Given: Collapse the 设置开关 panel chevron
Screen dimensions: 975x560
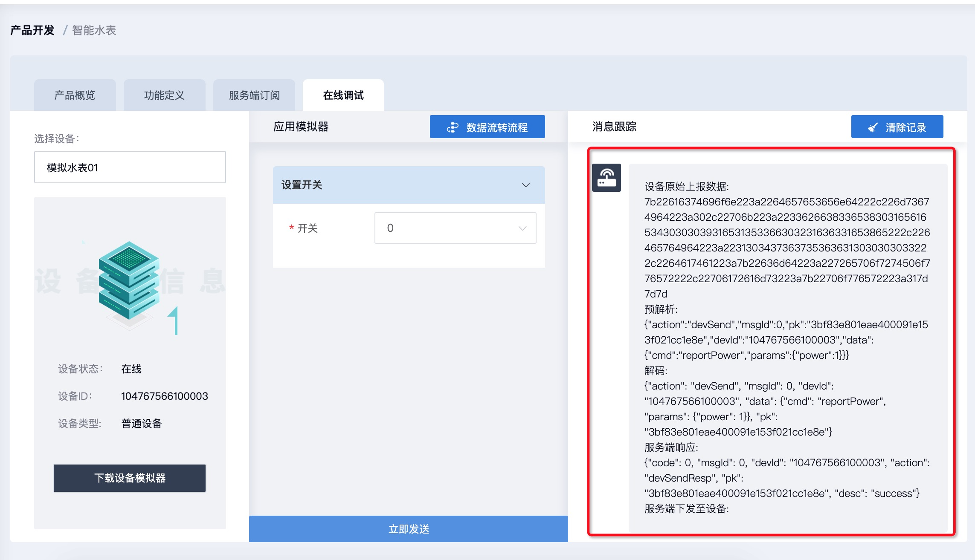Looking at the screenshot, I should (525, 185).
